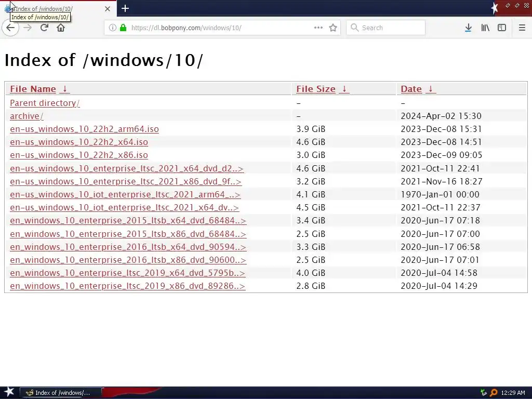Click the Date descending arrow
This screenshot has height=399, width=532.
(x=431, y=89)
